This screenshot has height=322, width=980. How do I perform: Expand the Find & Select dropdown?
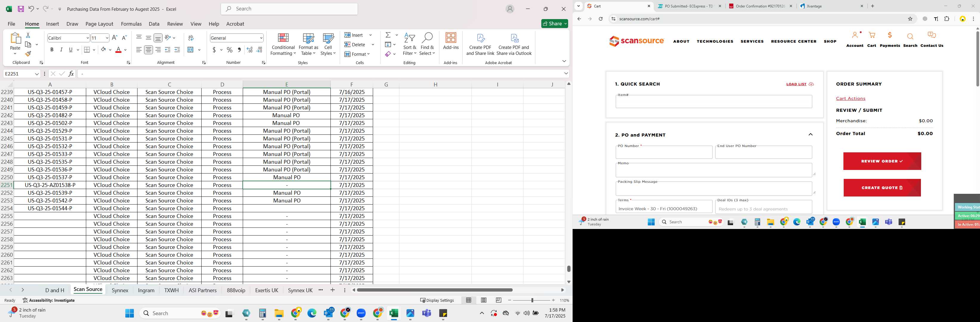tap(427, 44)
